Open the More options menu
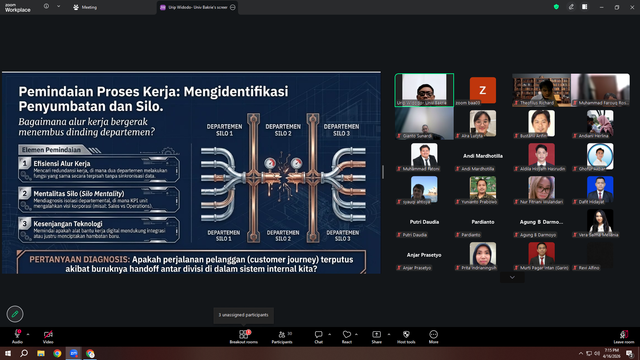This screenshot has width=640, height=360. pos(433,337)
